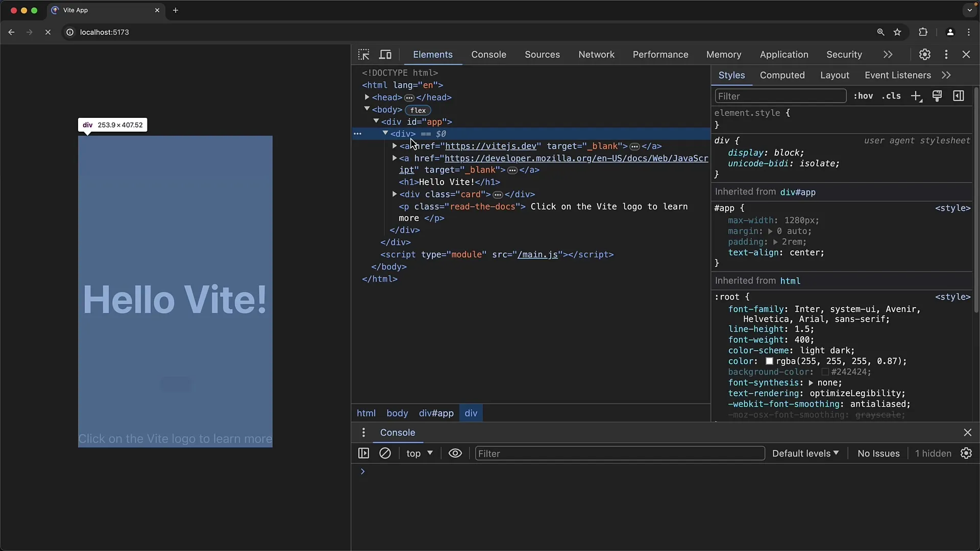This screenshot has height=551, width=980.
Task: Switch to the Computed styles tab
Action: [x=782, y=75]
